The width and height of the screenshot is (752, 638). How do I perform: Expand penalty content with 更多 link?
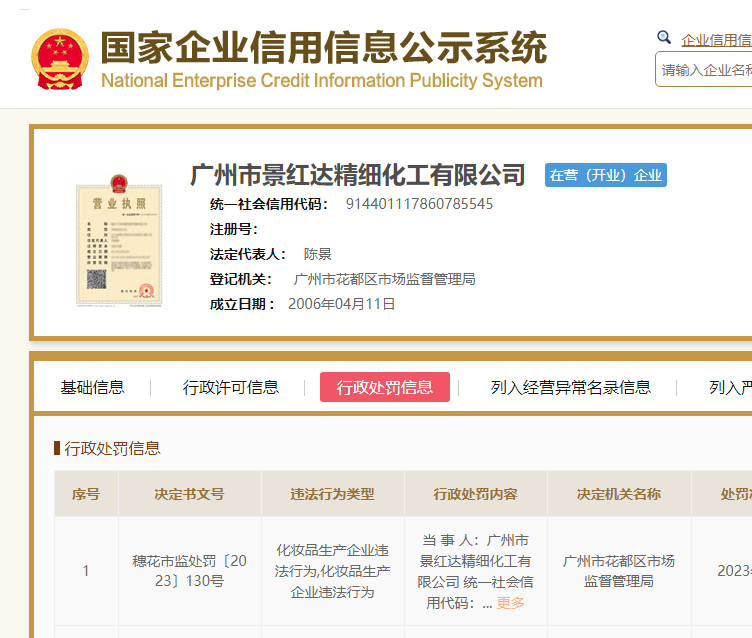coord(510,603)
